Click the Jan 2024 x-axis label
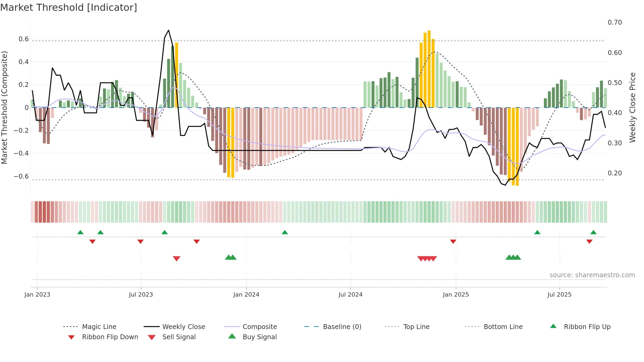The width and height of the screenshot is (644, 362). [246, 295]
